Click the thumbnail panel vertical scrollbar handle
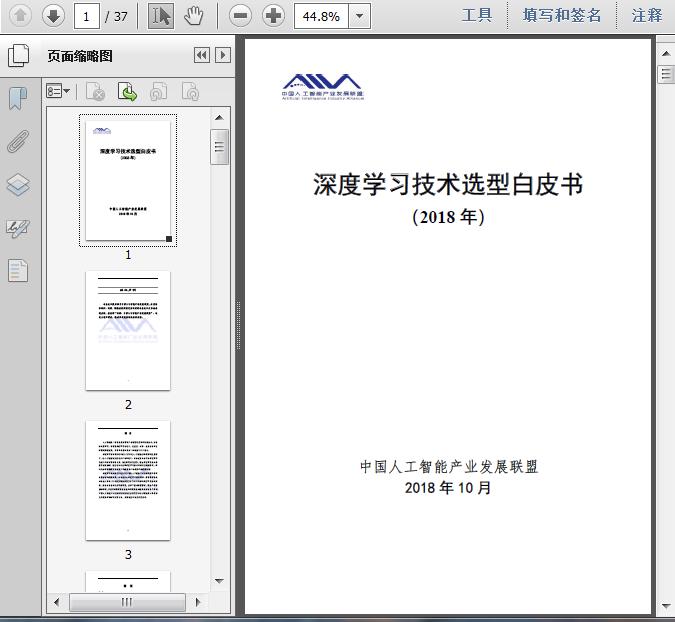Viewport: 675px width, 622px height. click(x=220, y=147)
